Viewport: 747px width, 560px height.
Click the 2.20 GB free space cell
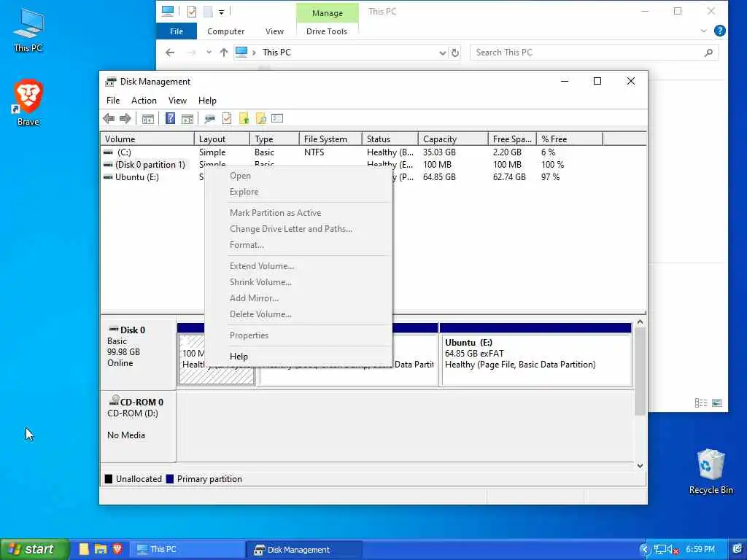pos(508,152)
